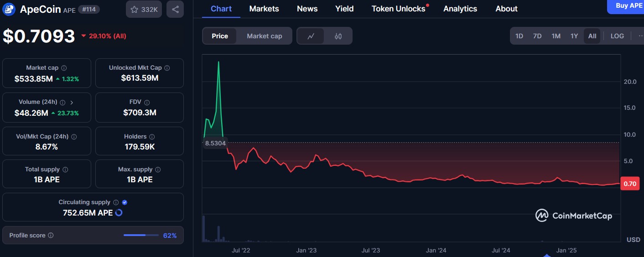Click the Jul '22 axis label

click(x=241, y=250)
